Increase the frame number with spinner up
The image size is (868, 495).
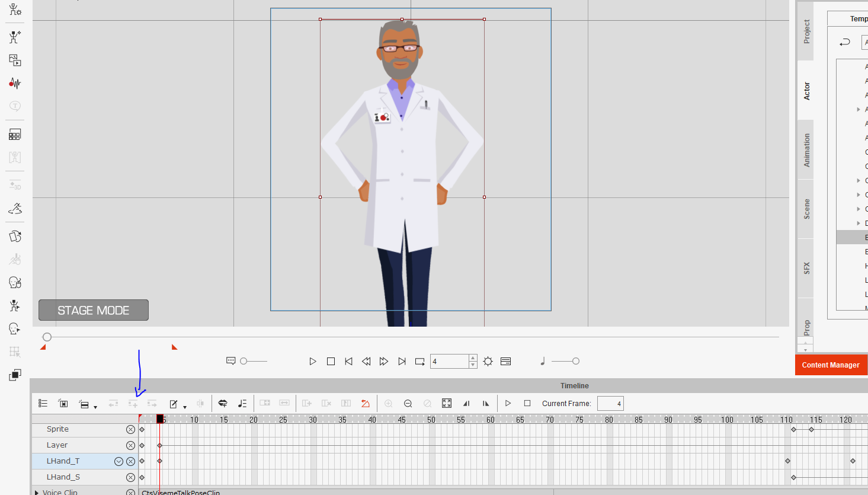(x=473, y=358)
